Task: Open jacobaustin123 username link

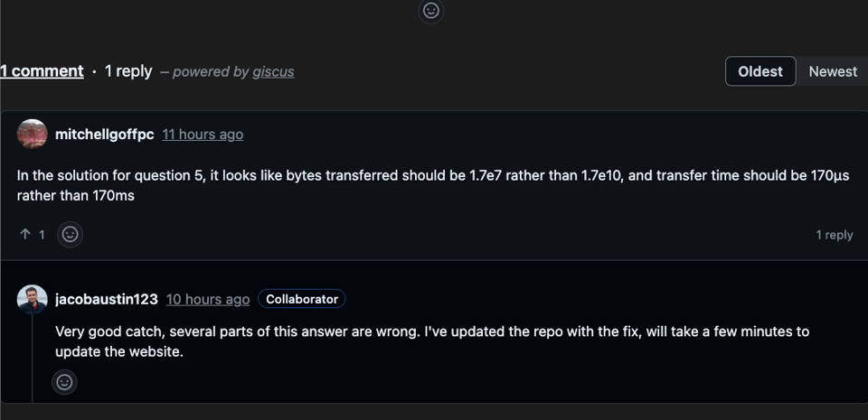Action: (x=106, y=299)
